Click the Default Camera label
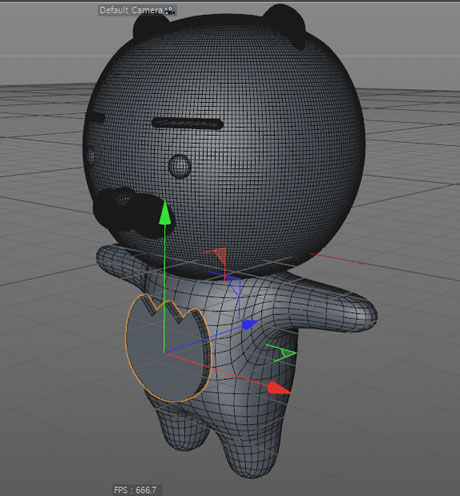460x496 pixels. coord(131,10)
